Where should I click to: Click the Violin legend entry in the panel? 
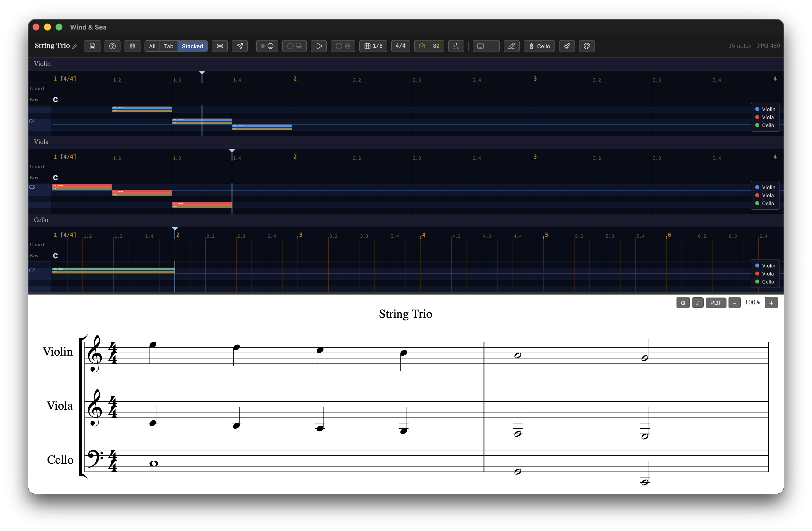pos(768,109)
